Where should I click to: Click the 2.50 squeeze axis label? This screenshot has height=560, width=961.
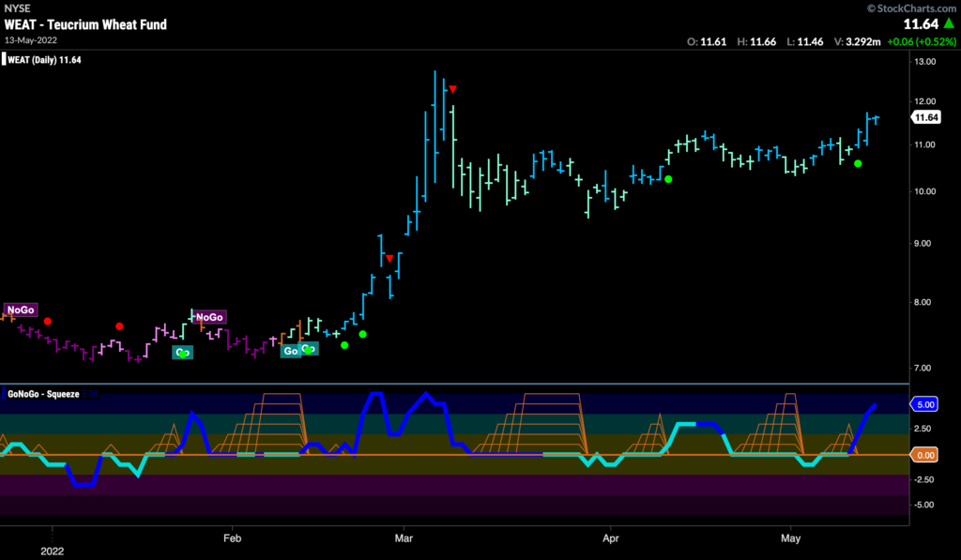pos(923,429)
